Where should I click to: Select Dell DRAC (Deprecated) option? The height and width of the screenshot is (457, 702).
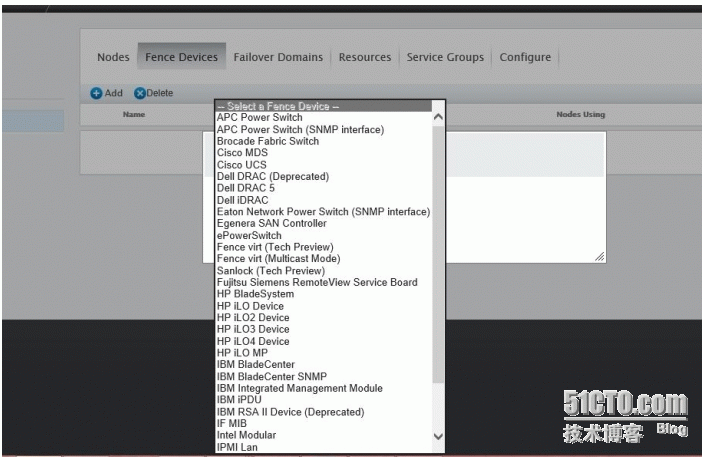pos(324,176)
